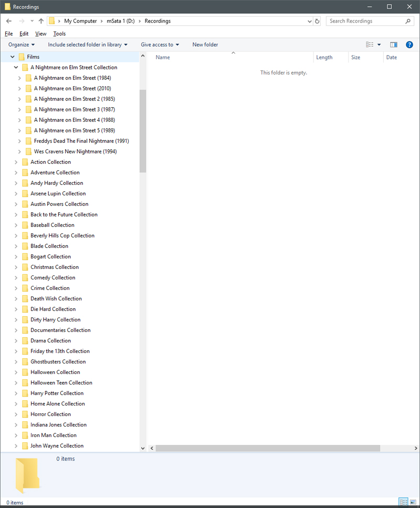
Task: Go up one folder level
Action: tap(41, 21)
